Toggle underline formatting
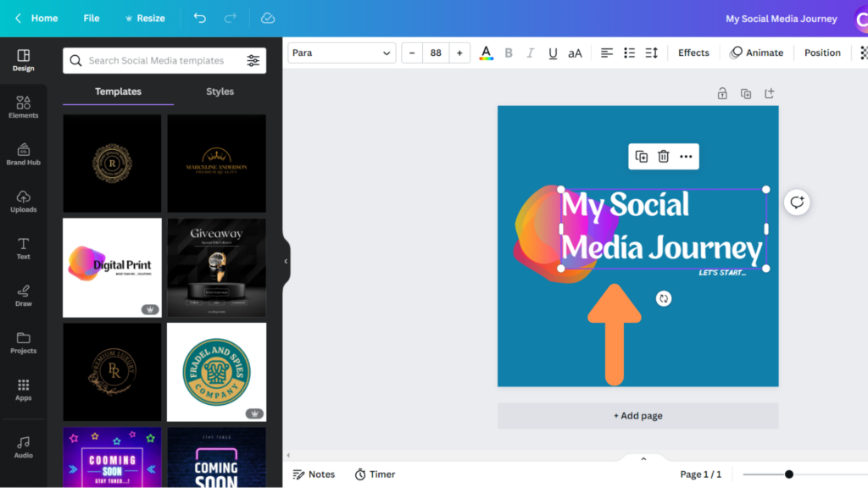Image resolution: width=868 pixels, height=488 pixels. point(553,53)
